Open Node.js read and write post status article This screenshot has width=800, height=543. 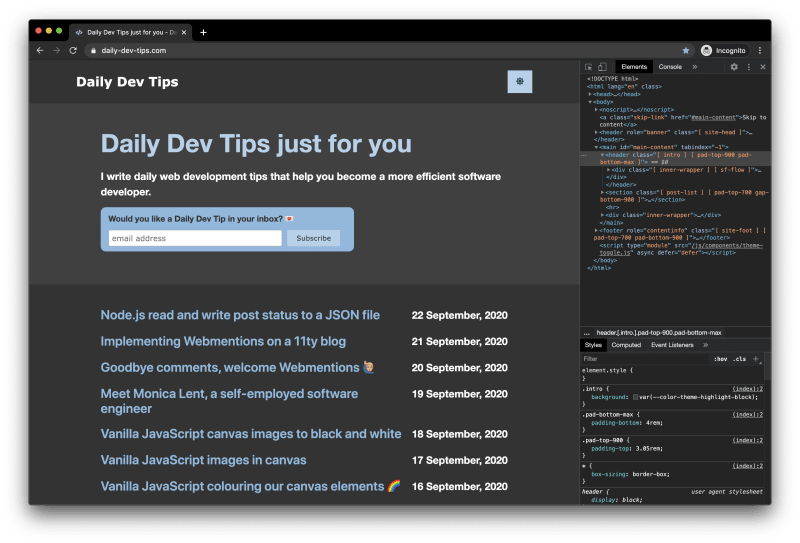[x=240, y=315]
